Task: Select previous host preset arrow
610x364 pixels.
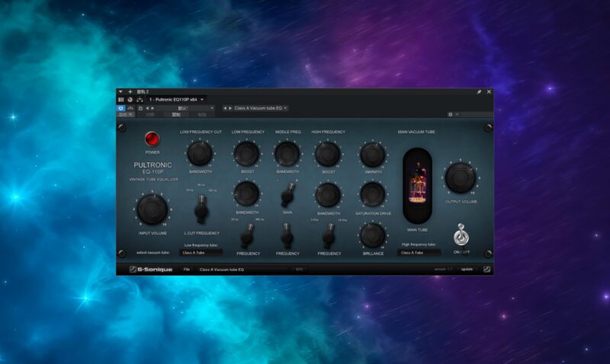Action: [x=147, y=108]
